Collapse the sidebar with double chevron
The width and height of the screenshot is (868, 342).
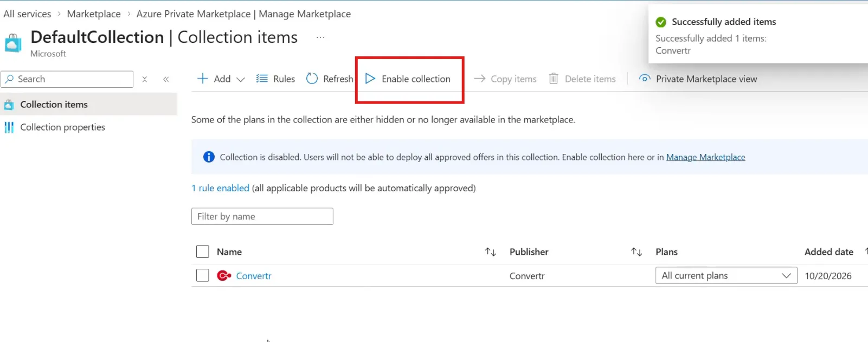pos(166,79)
